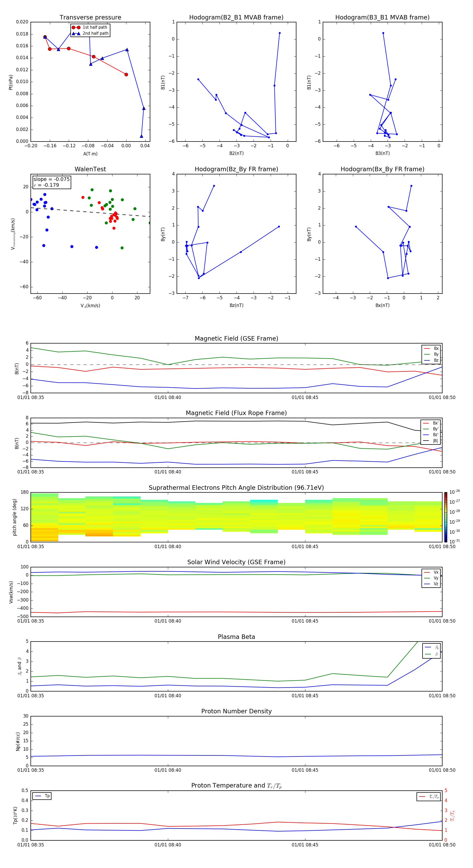The width and height of the screenshot is (473, 868).
Task: Click the '10^-26' color bar label
Action: coord(455,492)
